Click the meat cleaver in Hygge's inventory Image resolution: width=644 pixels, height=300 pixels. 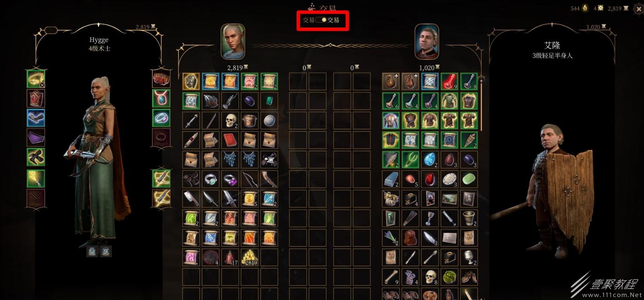[191, 199]
